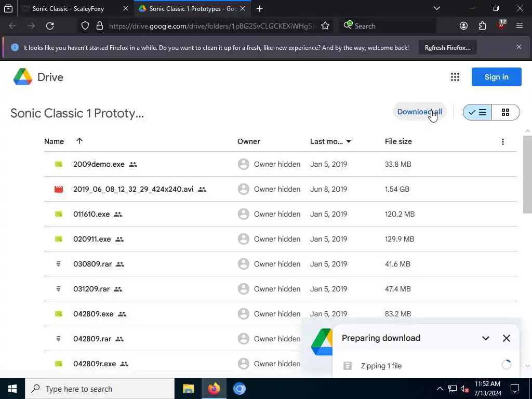This screenshot has height=399, width=532.
Task: Select 2009demo.exe file icon
Action: [59, 164]
